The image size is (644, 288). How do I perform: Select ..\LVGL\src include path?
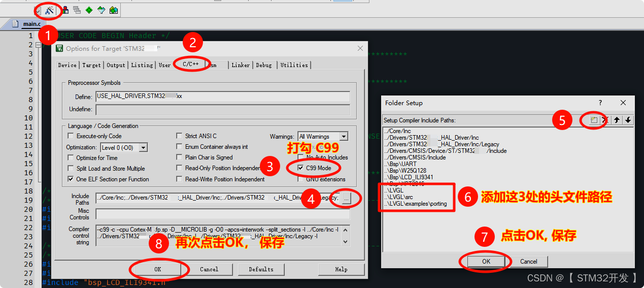click(399, 197)
